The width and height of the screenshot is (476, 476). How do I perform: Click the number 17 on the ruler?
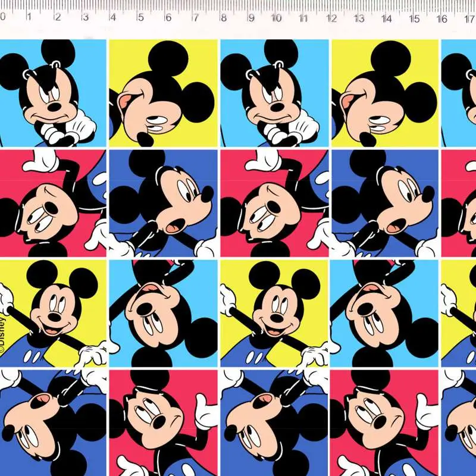tap(469, 18)
